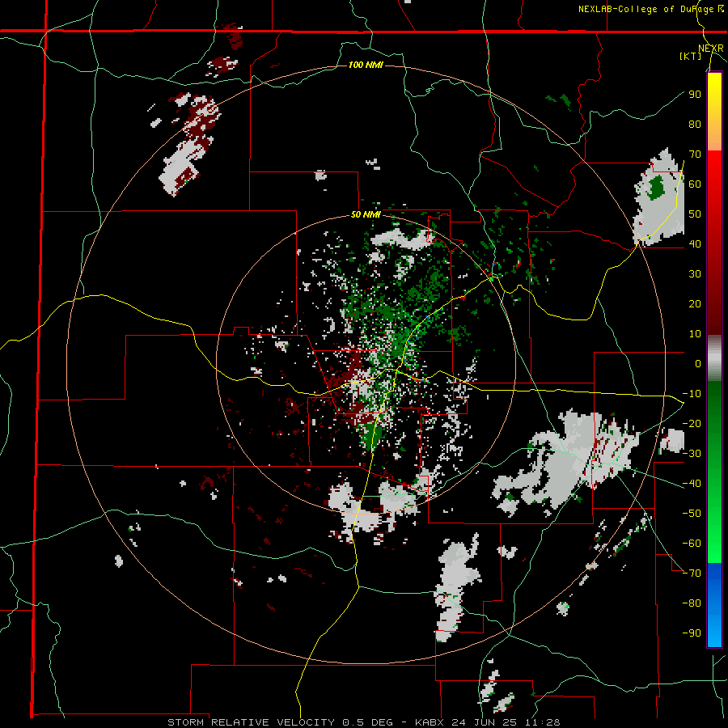Click the positive 70 scale value
This screenshot has width=728, height=728.
click(695, 154)
